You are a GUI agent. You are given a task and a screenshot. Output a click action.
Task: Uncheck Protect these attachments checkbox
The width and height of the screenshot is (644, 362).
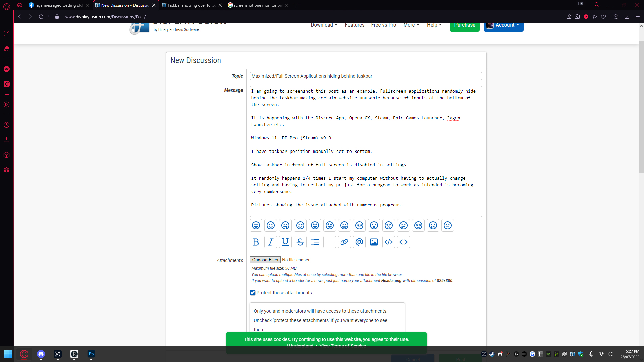coord(253,293)
